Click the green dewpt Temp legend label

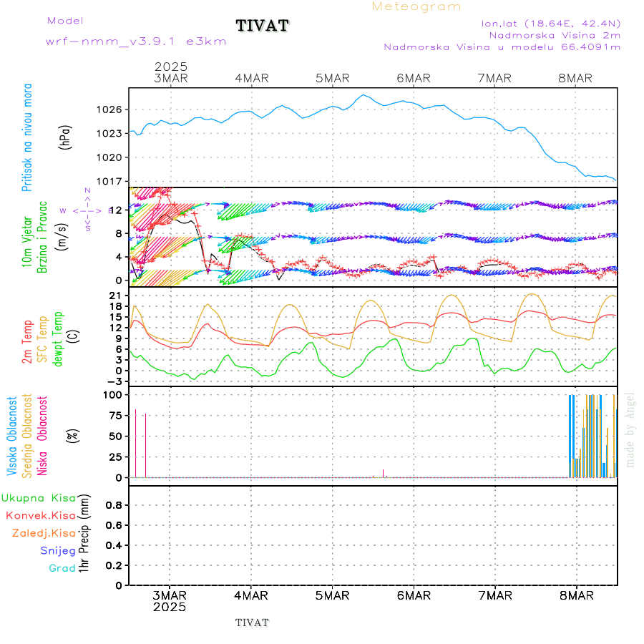pyautogui.click(x=58, y=339)
